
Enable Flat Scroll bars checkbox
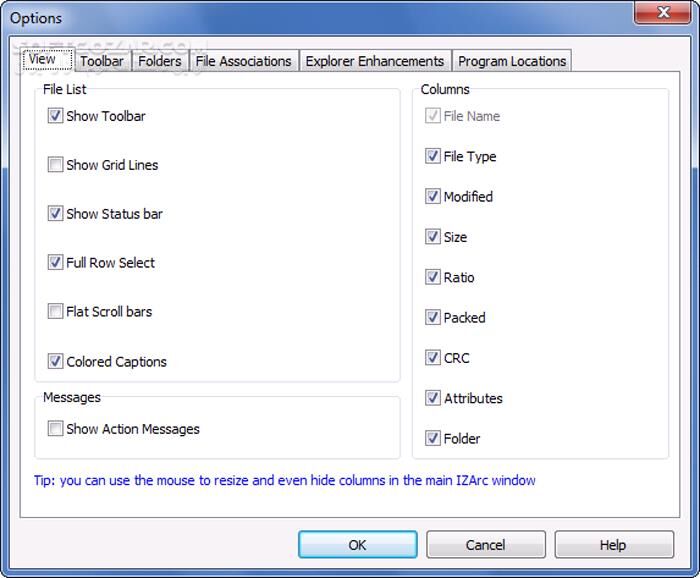[55, 312]
